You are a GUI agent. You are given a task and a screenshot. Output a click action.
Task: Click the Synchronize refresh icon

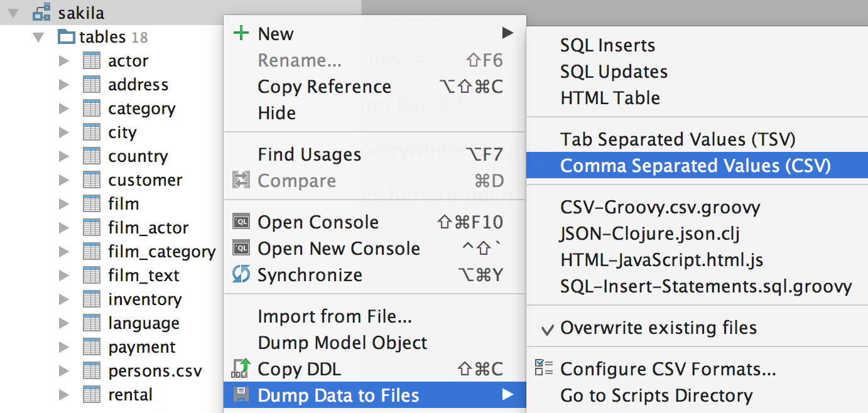(241, 275)
